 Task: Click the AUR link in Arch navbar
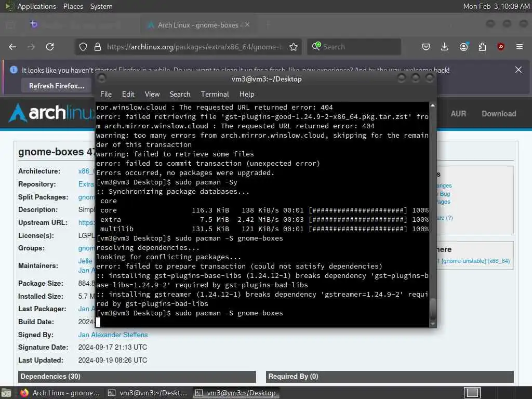pyautogui.click(x=458, y=114)
